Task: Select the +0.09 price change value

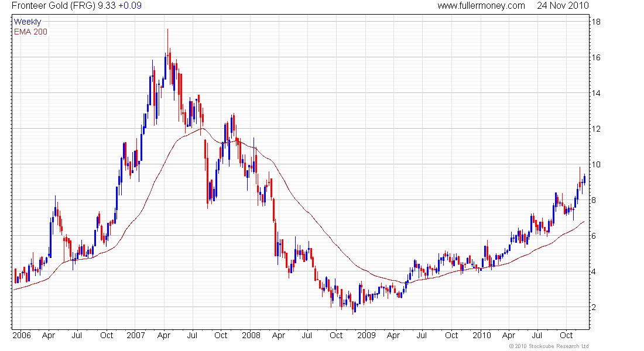Action: click(130, 6)
